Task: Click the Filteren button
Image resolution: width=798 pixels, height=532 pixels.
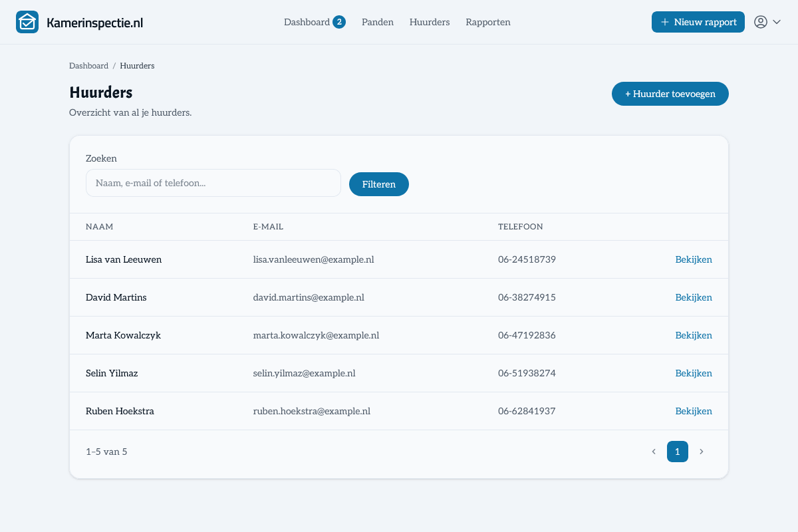Action: 379,184
